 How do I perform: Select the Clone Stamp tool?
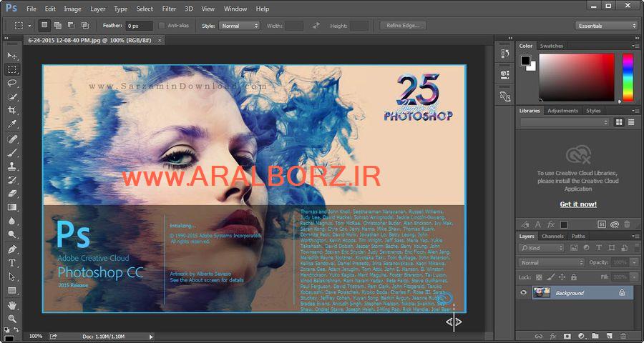(12, 166)
